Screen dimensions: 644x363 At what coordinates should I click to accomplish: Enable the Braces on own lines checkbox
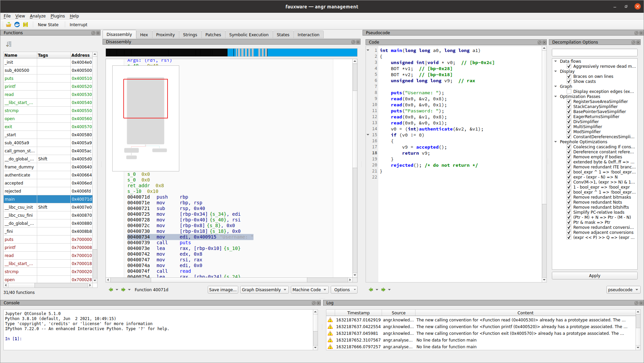point(569,76)
